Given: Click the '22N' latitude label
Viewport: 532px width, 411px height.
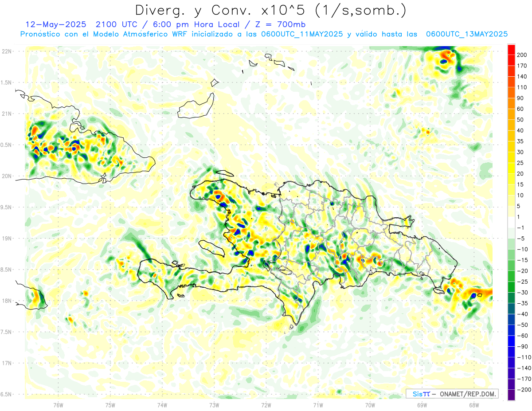Looking at the screenshot, I should (x=7, y=51).
